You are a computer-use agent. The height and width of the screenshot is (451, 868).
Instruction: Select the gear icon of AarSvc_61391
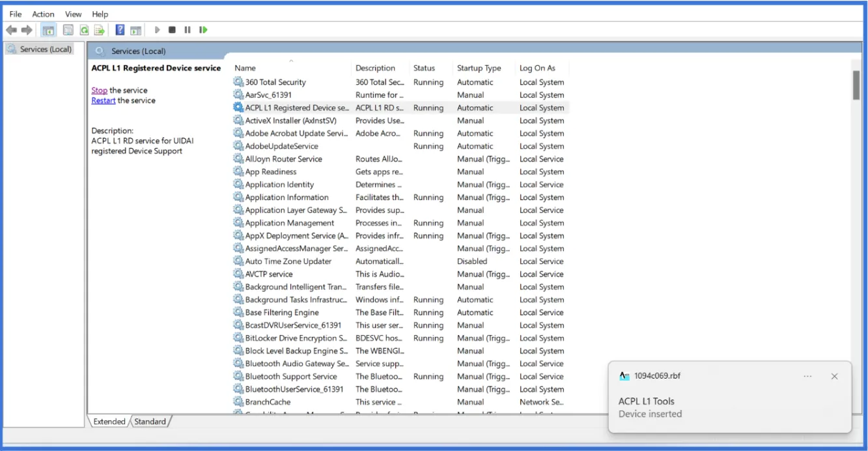(x=238, y=95)
